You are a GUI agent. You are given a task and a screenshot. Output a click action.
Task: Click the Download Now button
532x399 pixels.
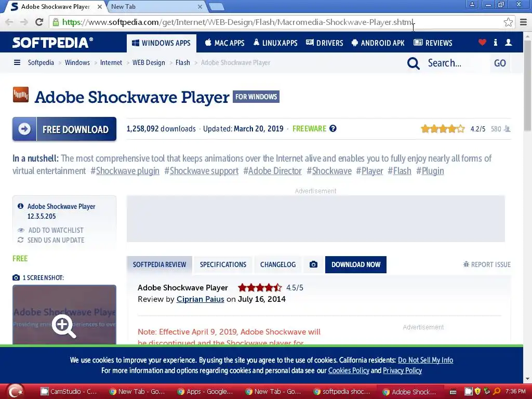click(355, 264)
